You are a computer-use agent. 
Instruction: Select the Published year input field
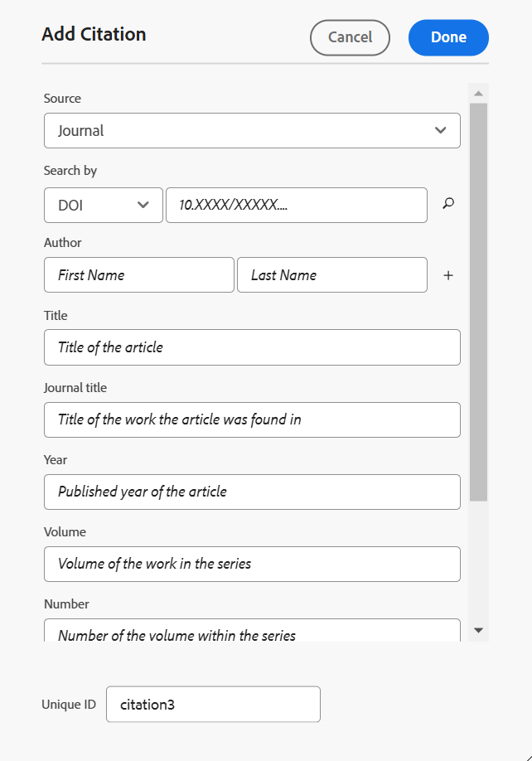point(252,492)
